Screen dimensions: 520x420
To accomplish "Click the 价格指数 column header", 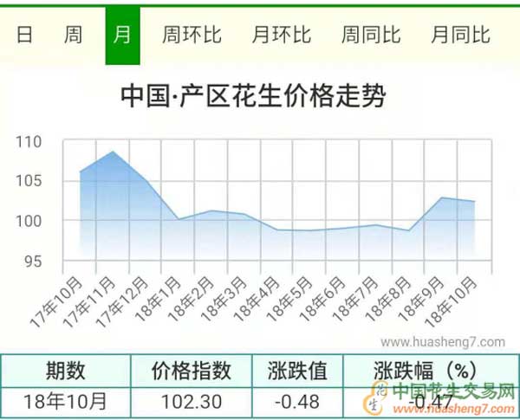I will coord(192,372).
